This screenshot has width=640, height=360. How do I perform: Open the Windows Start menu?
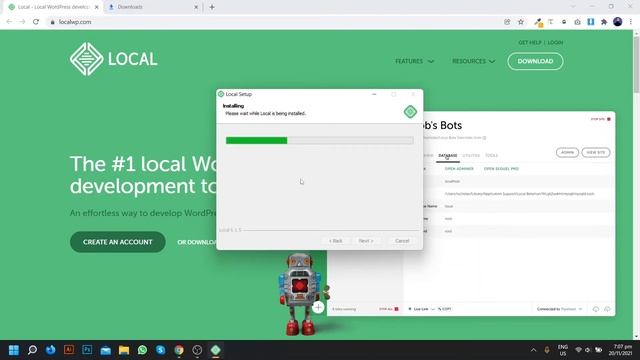click(x=14, y=350)
